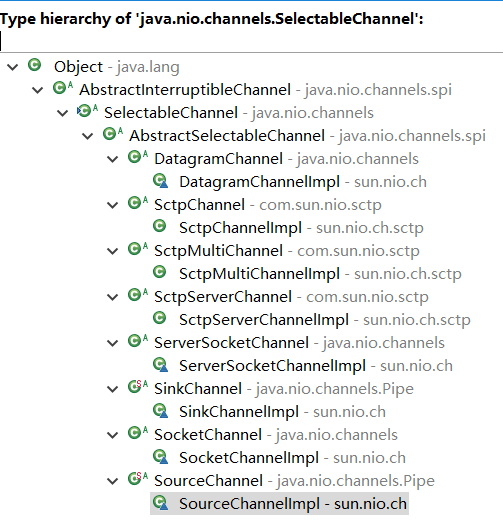Click the ServerSocketChannelImpl class icon
Viewport: 503px width, 532px height.
[160, 365]
